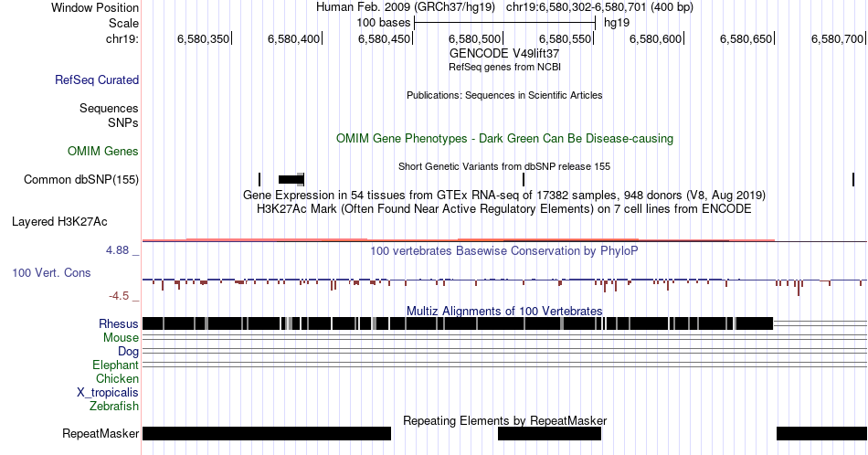Click the leftmost RepeatMasker repeat block
Screen dimensions: 868x455
click(267, 433)
